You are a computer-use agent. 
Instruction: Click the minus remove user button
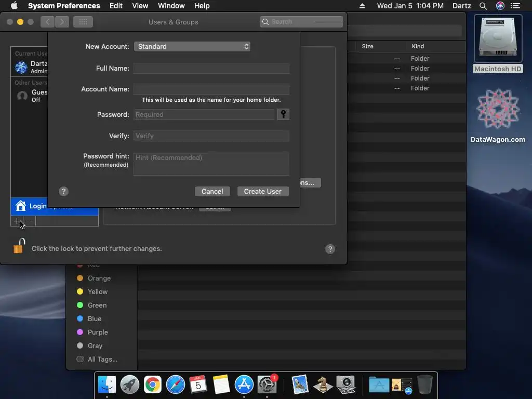(30, 221)
